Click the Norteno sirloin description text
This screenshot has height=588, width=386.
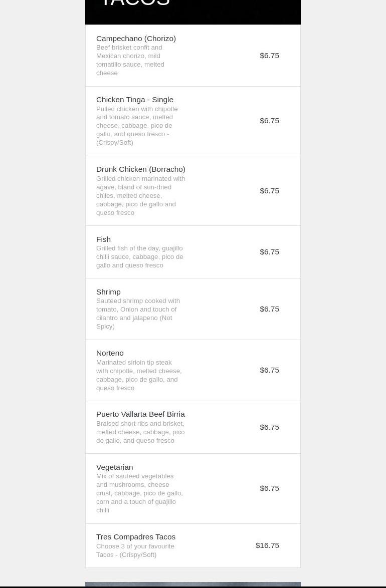(138, 375)
